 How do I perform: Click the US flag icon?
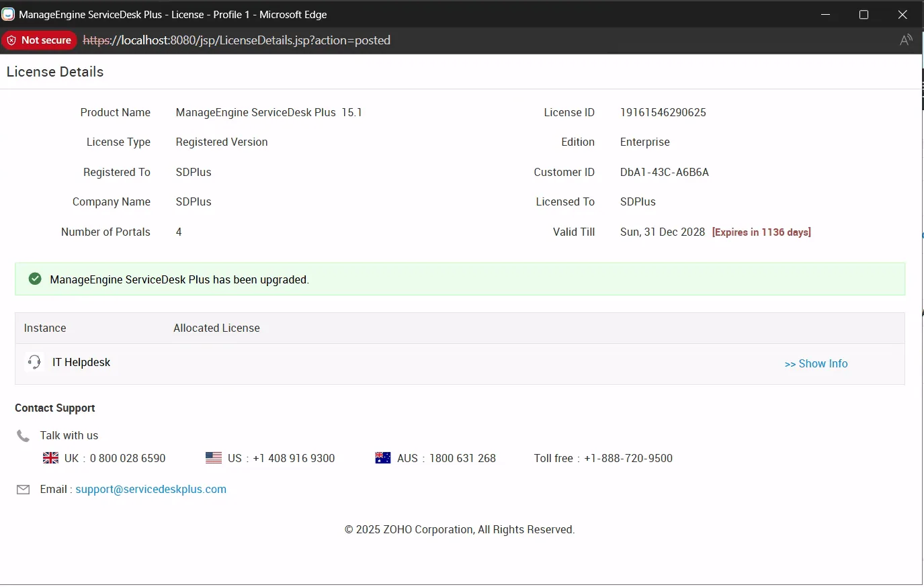tap(214, 458)
